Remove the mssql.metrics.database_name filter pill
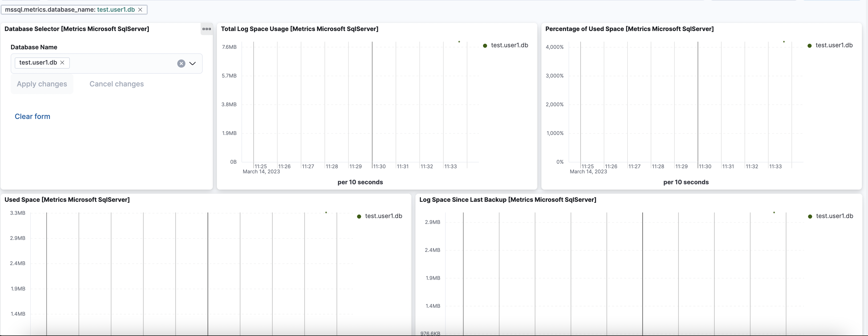 [140, 10]
